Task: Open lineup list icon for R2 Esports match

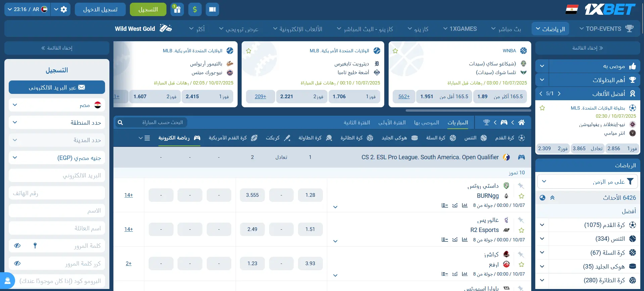Action: point(445,240)
